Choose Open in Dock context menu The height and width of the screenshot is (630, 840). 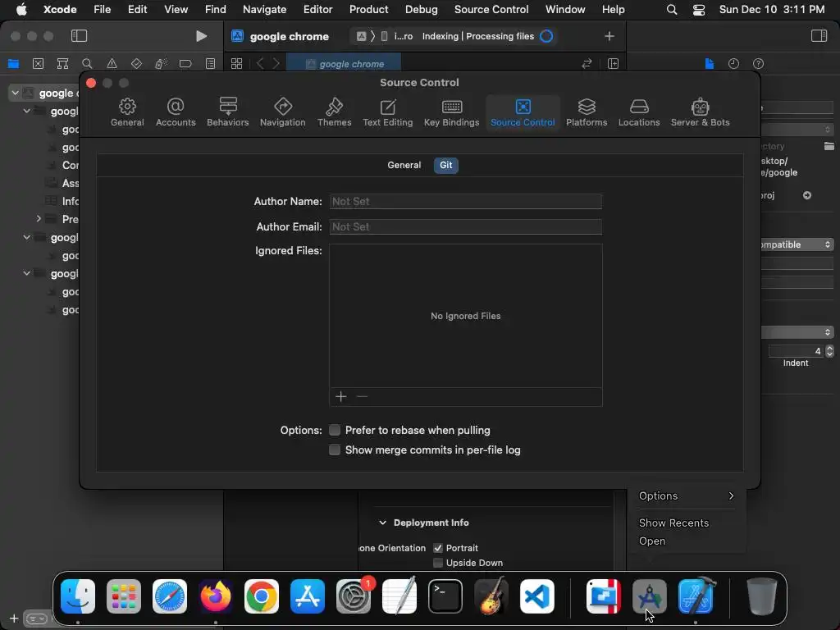(x=652, y=541)
